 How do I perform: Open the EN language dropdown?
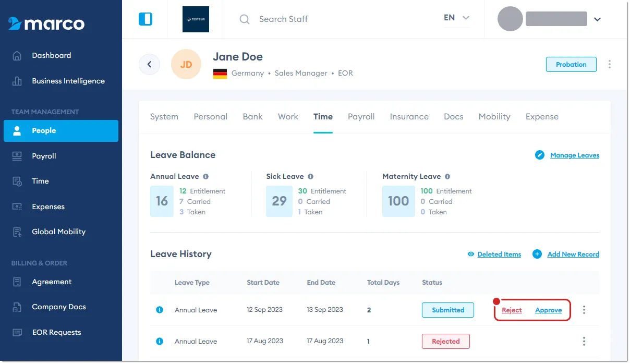(x=457, y=18)
